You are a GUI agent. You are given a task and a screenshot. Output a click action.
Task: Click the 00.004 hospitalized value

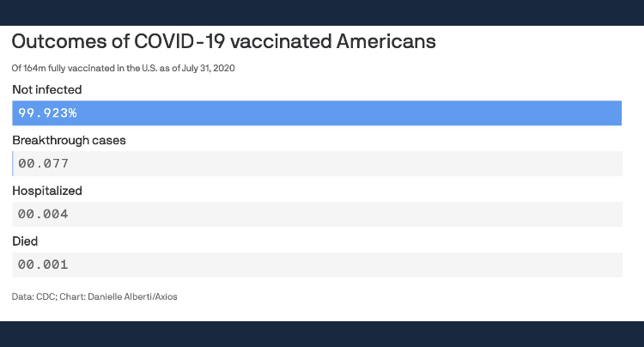(x=43, y=214)
